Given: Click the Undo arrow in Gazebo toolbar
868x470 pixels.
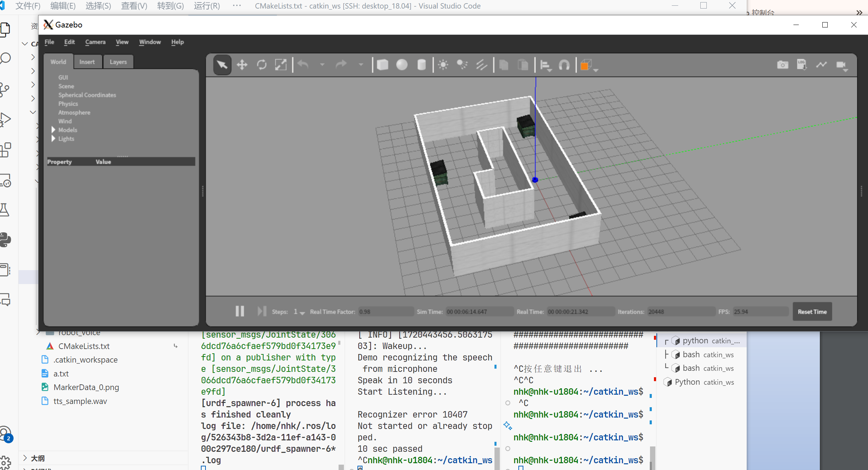Looking at the screenshot, I should [x=303, y=65].
